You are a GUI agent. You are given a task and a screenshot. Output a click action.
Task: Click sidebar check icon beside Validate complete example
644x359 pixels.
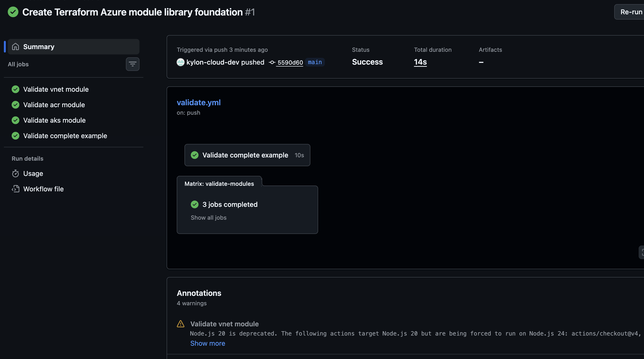pyautogui.click(x=15, y=136)
